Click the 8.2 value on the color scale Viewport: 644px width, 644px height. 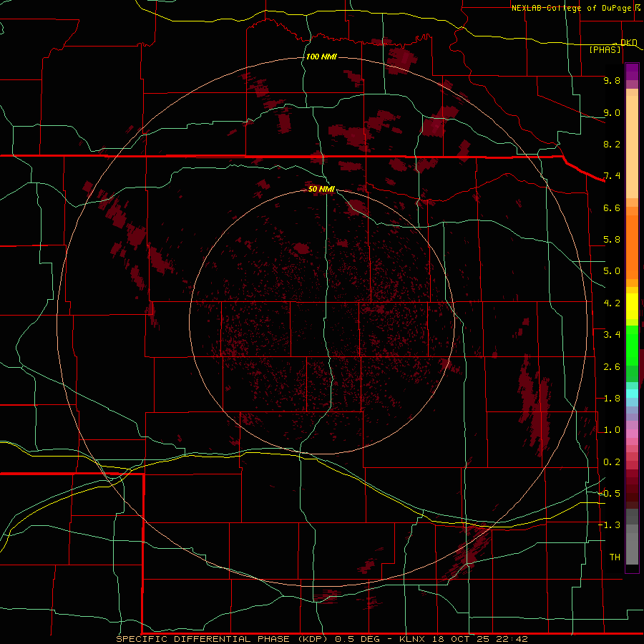(612, 144)
